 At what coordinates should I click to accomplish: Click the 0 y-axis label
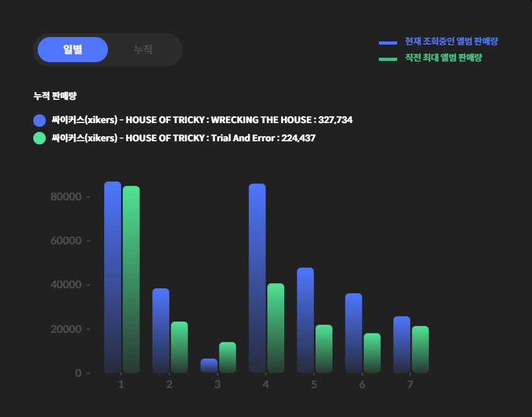[78, 373]
